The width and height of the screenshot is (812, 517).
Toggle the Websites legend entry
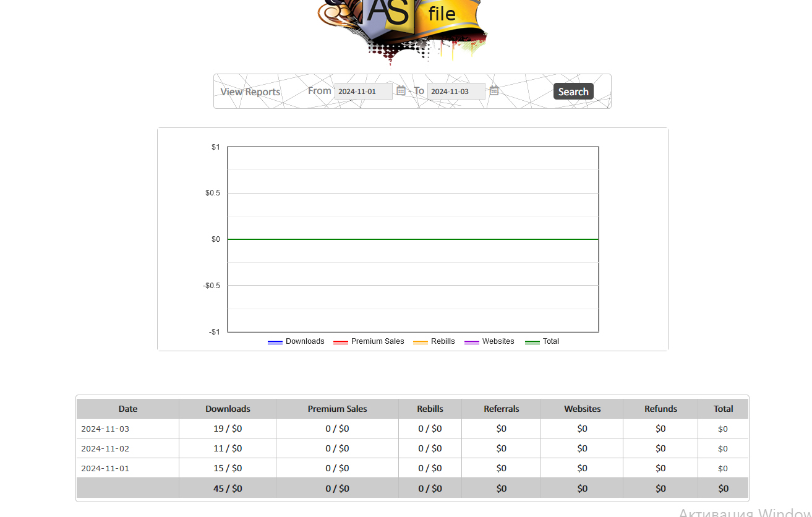click(489, 341)
